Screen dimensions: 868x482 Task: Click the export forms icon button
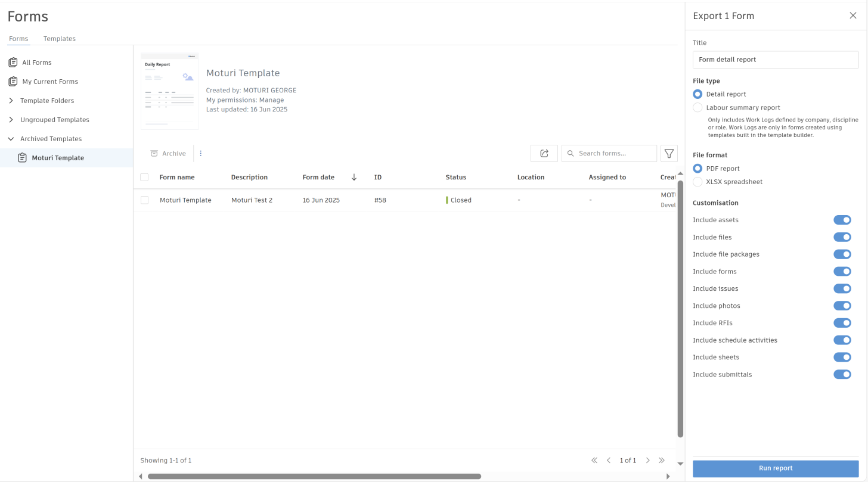(544, 153)
